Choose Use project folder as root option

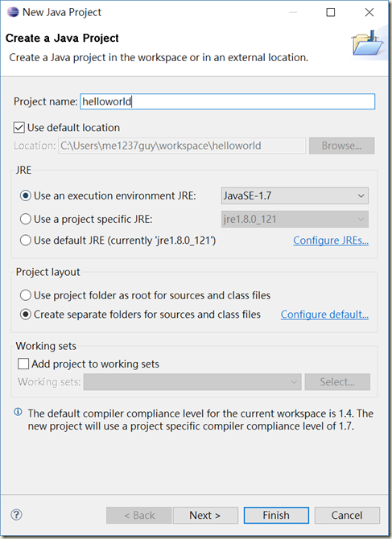[x=26, y=295]
